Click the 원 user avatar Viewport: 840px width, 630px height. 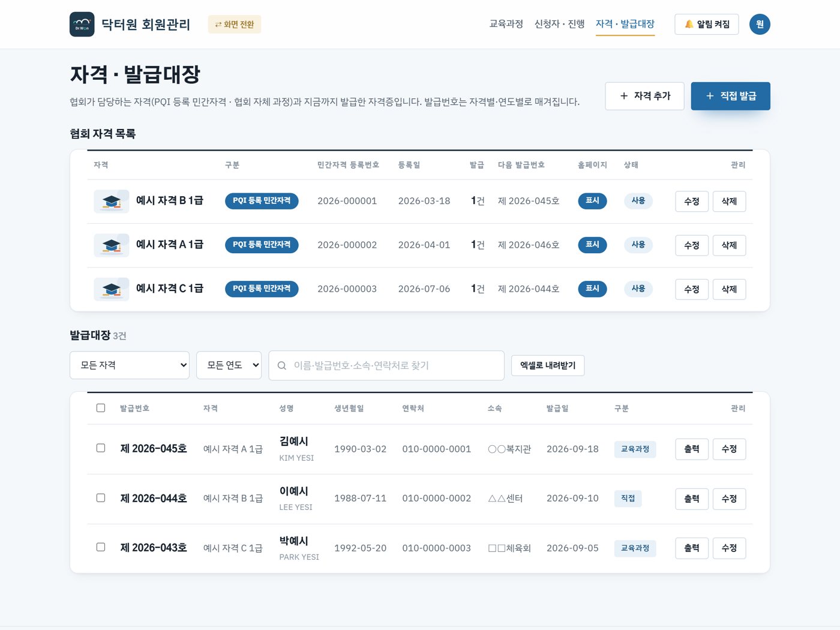click(x=760, y=24)
